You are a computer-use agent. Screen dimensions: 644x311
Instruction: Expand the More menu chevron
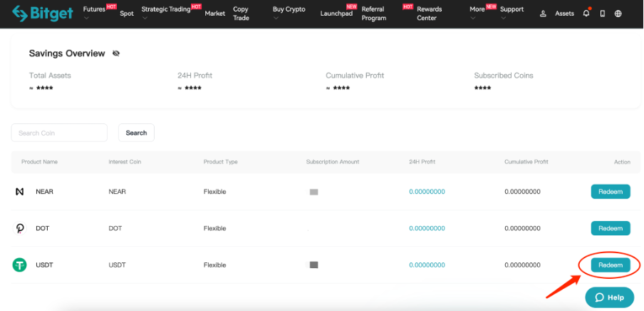point(473,18)
